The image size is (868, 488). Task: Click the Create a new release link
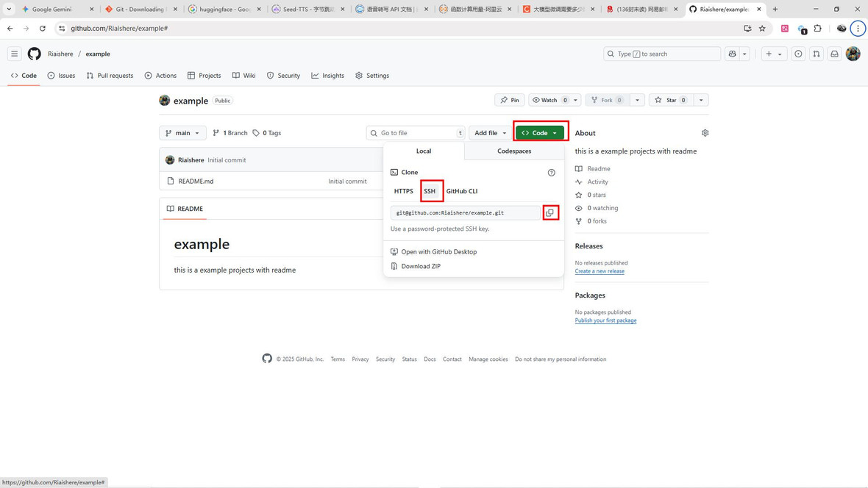click(x=600, y=271)
